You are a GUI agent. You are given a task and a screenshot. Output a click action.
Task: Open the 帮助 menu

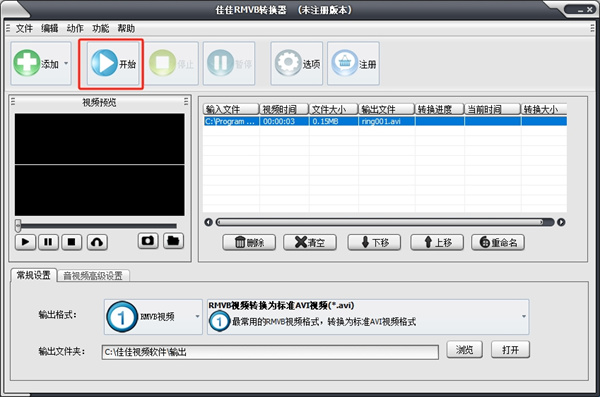(126, 29)
